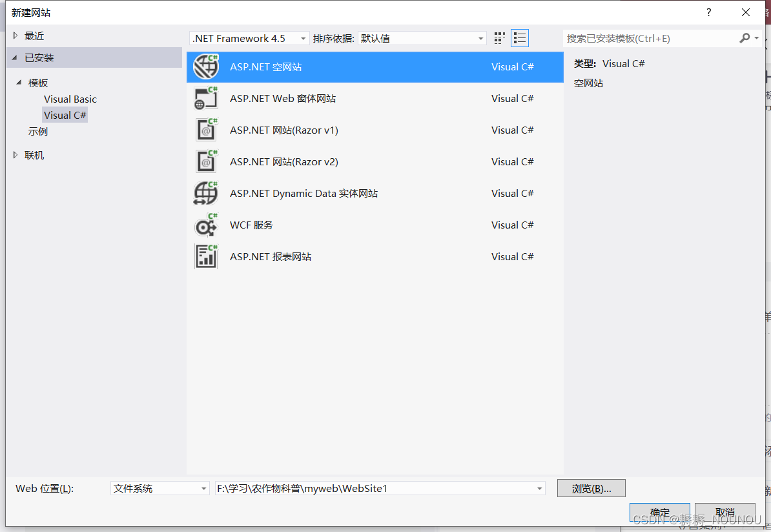The image size is (771, 532).
Task: Click Visual C# label on WCF 服务 row
Action: [512, 225]
